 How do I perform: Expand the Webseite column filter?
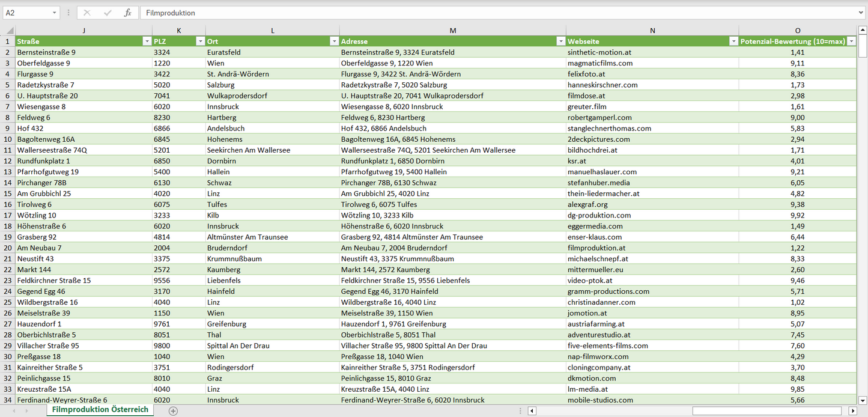(733, 41)
